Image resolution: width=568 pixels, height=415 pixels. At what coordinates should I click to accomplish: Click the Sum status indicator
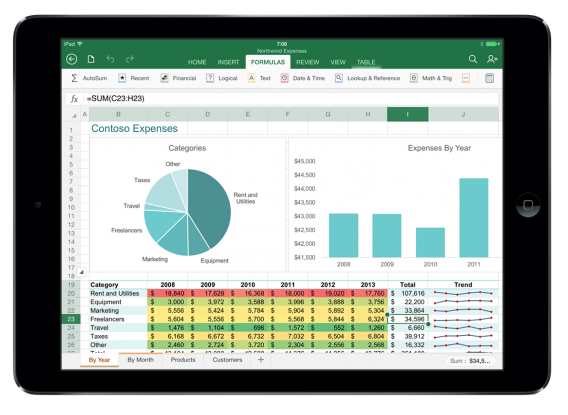470,361
